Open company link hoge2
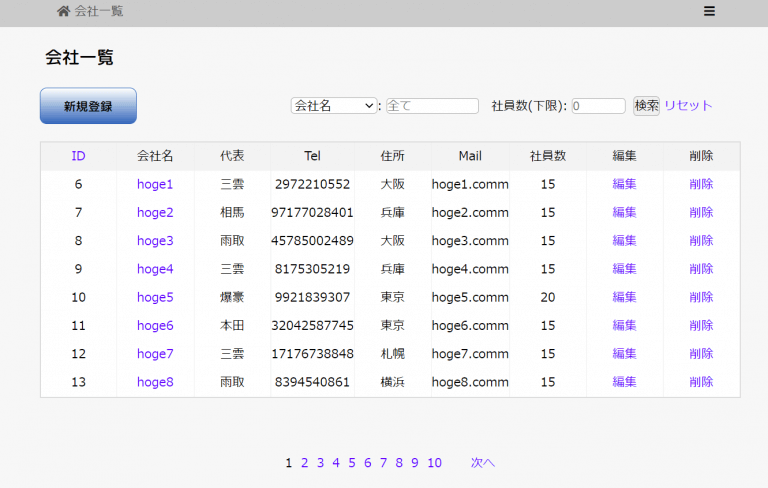 coord(155,213)
